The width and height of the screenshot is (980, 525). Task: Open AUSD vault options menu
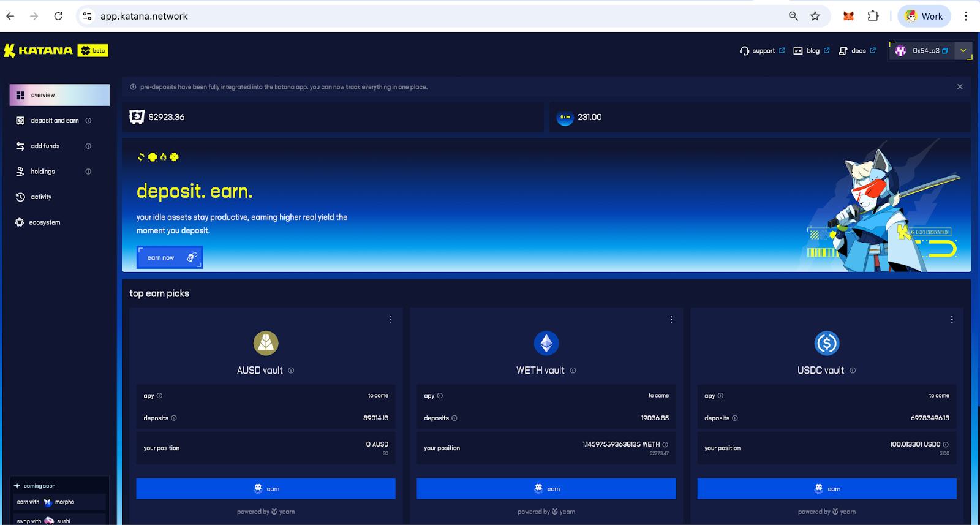(x=391, y=320)
